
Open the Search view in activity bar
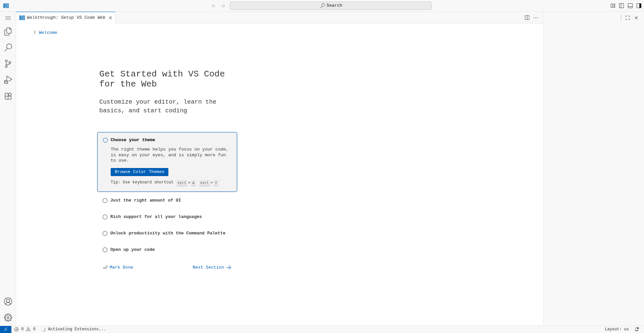[8, 48]
